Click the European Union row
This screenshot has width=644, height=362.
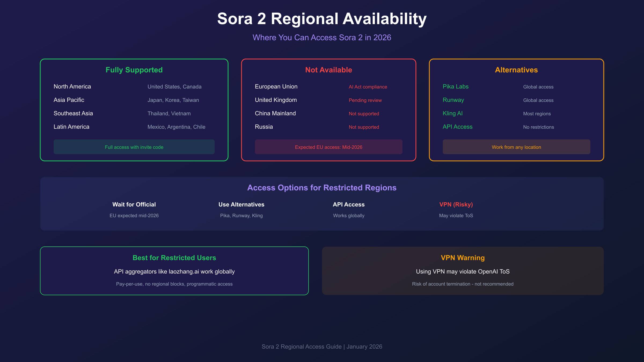click(276, 87)
